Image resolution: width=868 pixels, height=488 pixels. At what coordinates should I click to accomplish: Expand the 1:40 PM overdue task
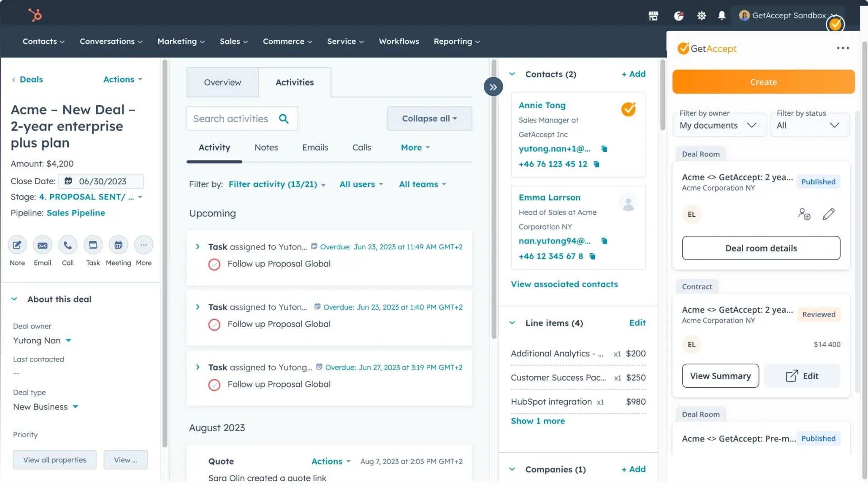click(198, 307)
